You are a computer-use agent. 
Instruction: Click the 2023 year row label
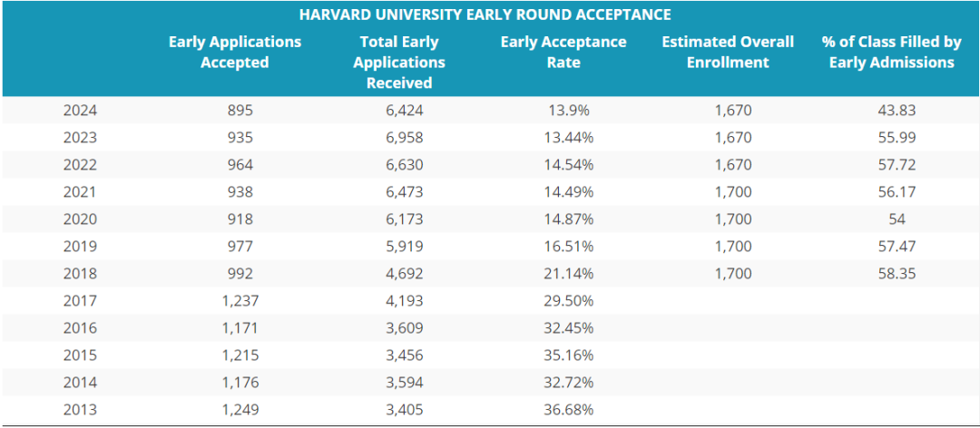point(80,138)
